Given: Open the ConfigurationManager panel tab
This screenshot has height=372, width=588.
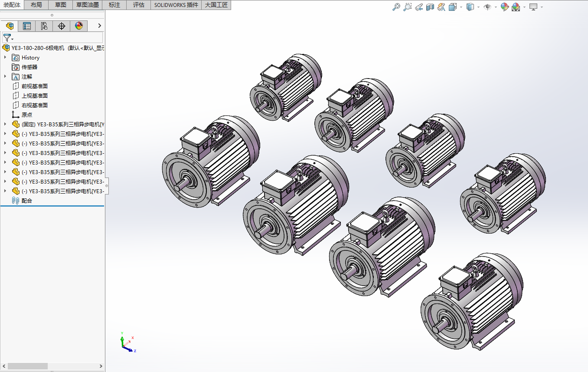Looking at the screenshot, I should 44,26.
